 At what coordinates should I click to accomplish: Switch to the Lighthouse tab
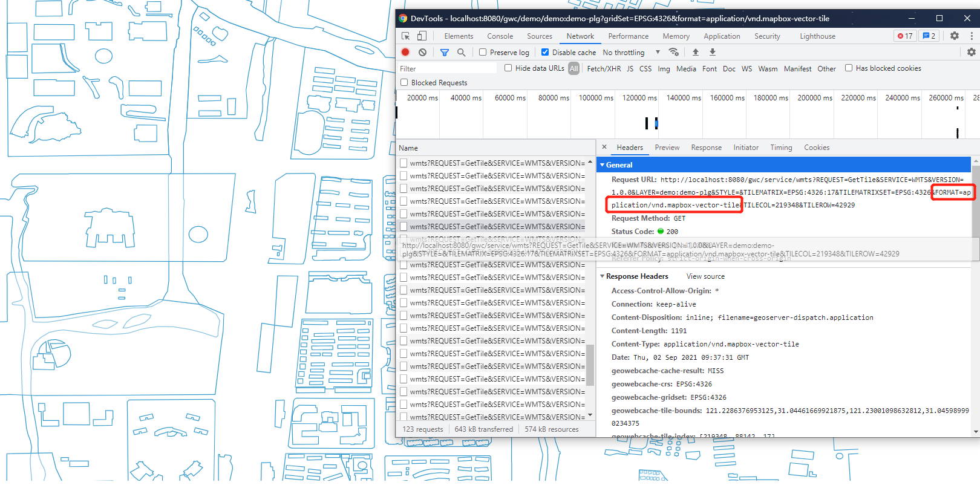[x=817, y=36]
